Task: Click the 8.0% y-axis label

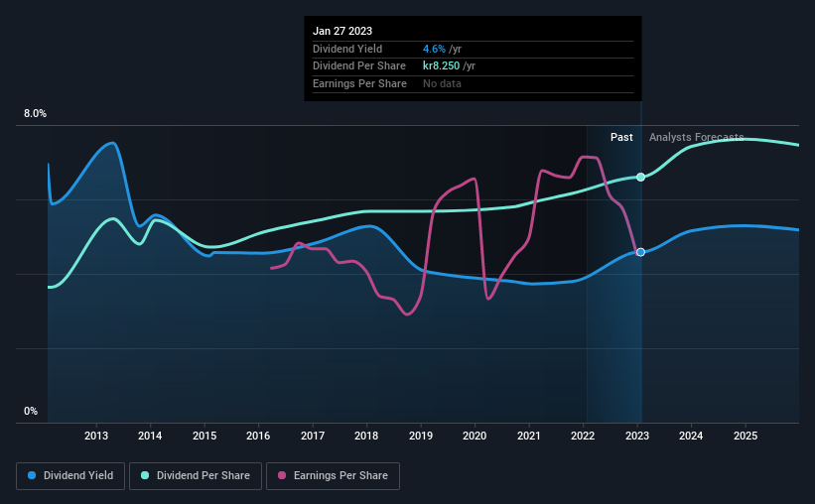Action: (x=35, y=114)
